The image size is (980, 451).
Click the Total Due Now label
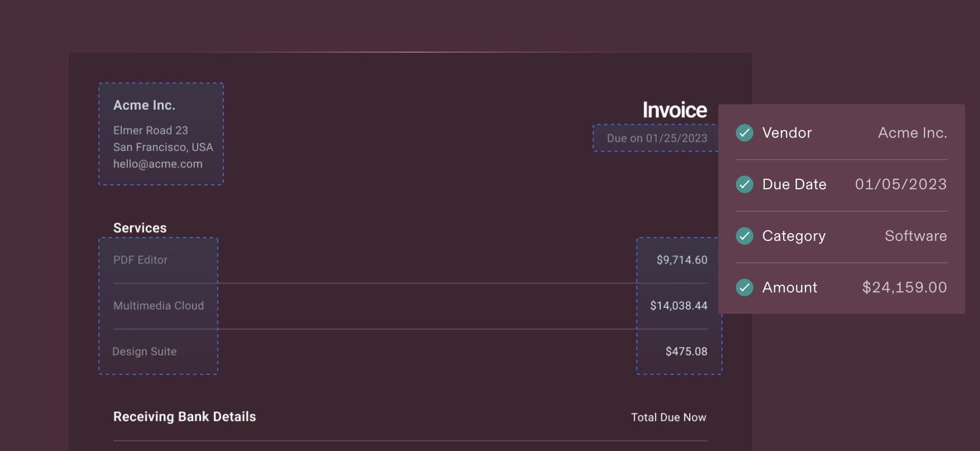point(668,418)
